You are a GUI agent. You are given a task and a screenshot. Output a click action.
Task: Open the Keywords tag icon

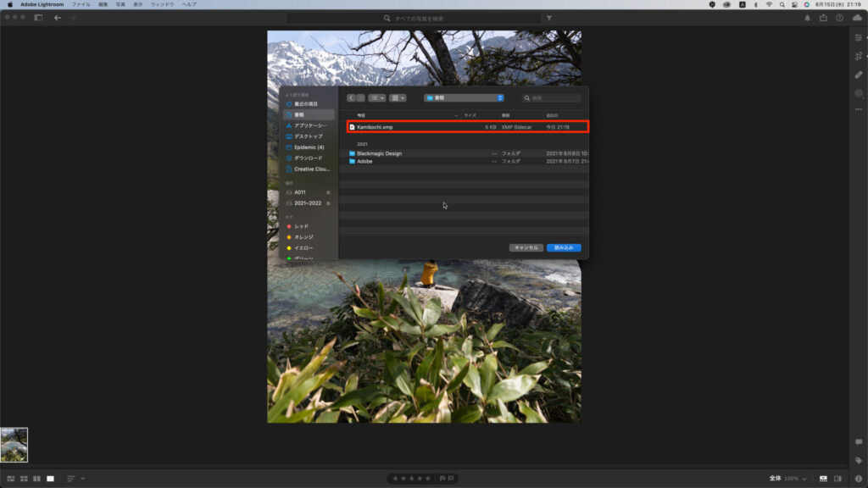click(x=858, y=460)
